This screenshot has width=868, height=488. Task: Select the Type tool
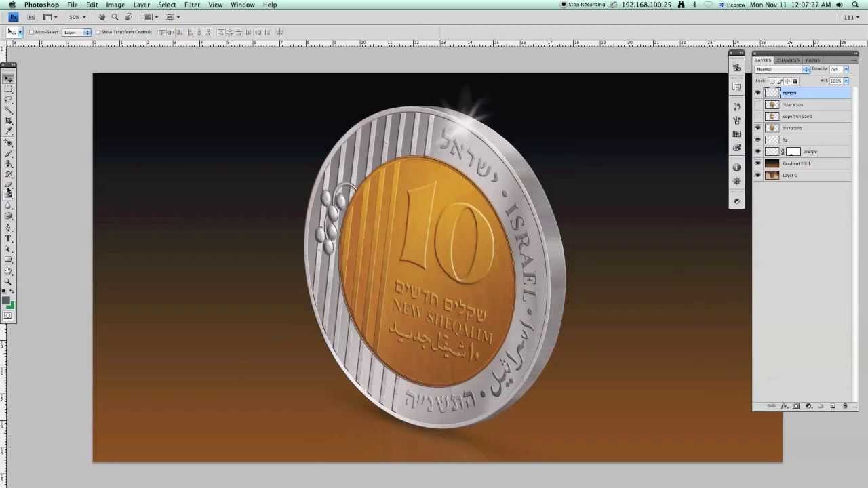tap(8, 238)
